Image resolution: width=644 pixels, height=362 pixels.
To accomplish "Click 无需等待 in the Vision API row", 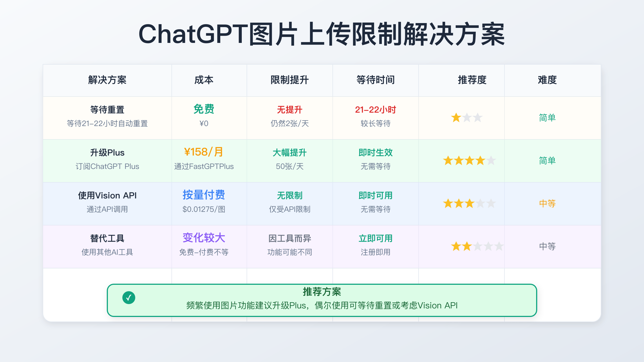I will point(376,209).
